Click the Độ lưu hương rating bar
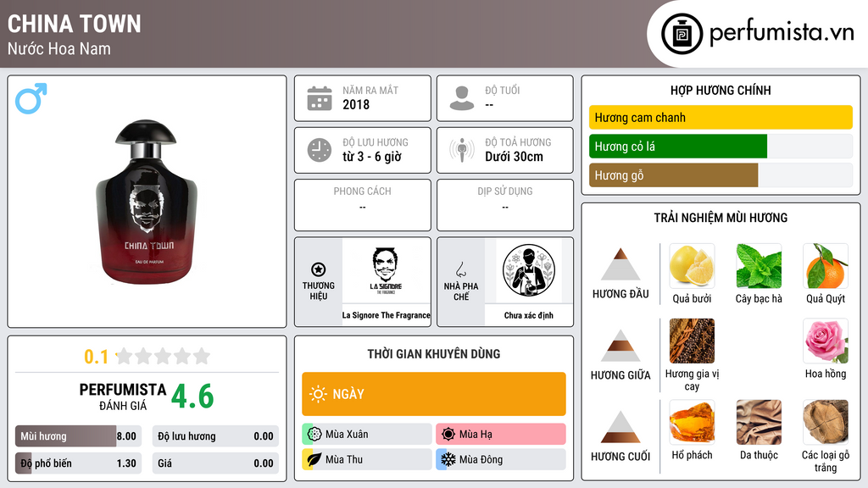Image resolution: width=868 pixels, height=488 pixels. pos(215,436)
